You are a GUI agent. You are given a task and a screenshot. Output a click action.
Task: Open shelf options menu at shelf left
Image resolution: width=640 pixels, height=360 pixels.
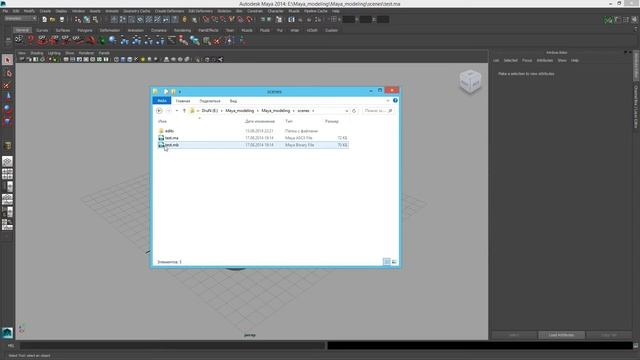click(8, 40)
